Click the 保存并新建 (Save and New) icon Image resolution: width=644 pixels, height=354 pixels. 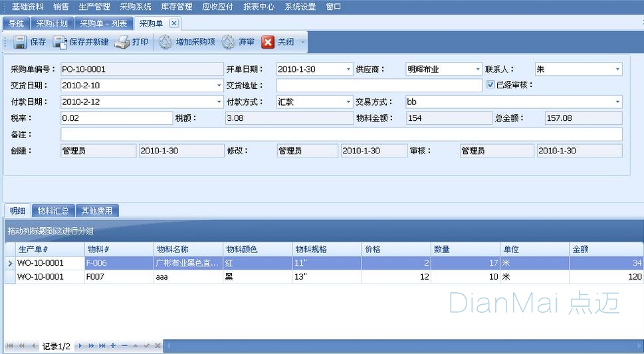[x=60, y=43]
